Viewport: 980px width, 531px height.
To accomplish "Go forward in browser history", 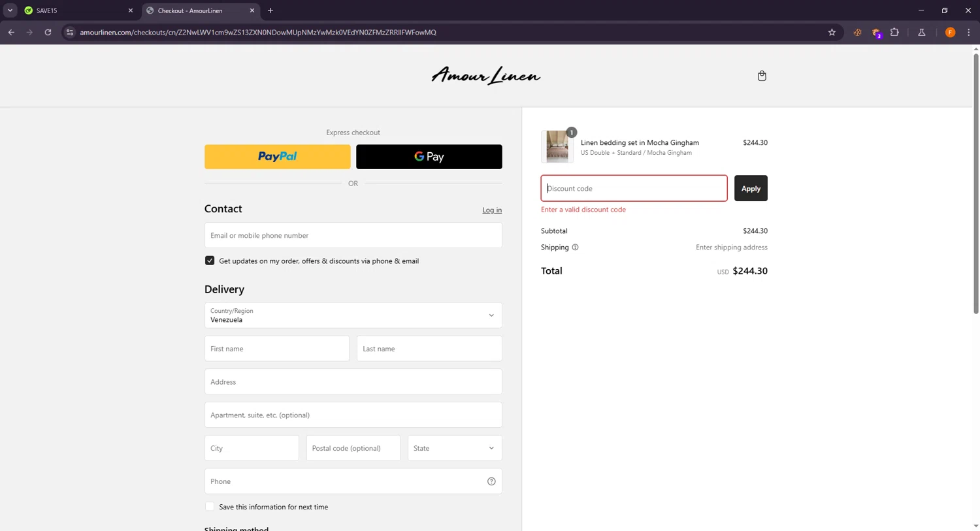I will coord(29,32).
